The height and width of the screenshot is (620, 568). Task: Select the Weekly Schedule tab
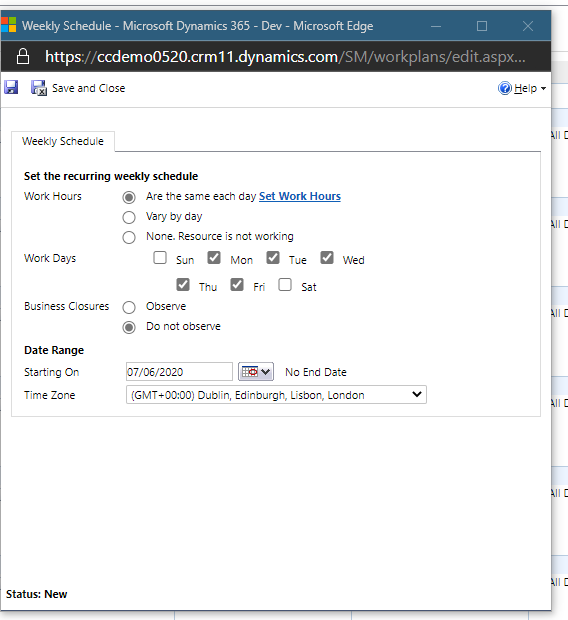pyautogui.click(x=63, y=141)
